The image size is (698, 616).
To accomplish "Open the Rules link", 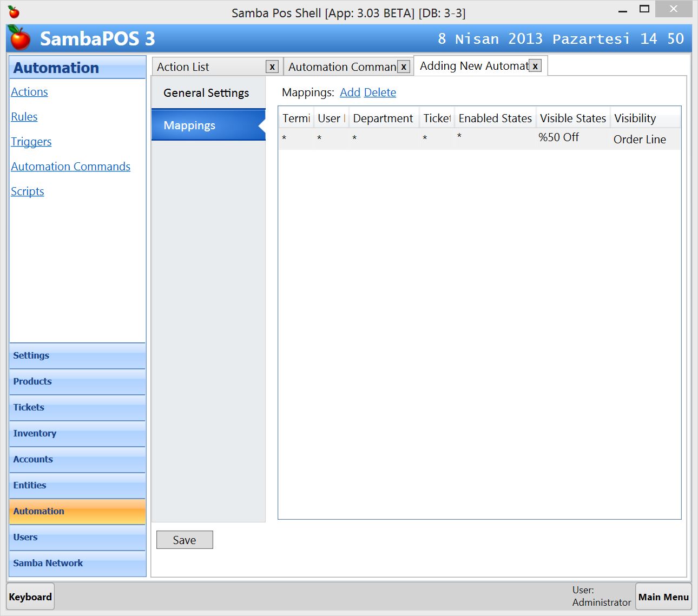I will point(24,117).
